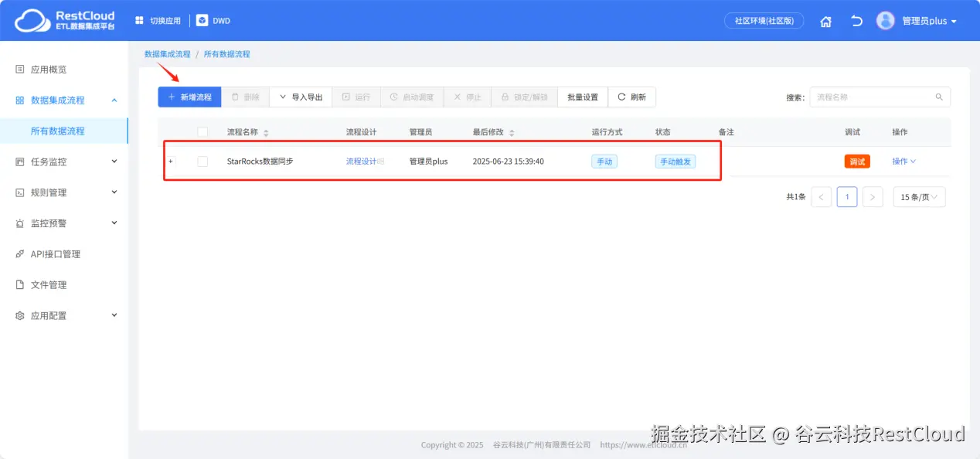This screenshot has width=980, height=459.
Task: Select all rows header checkbox
Action: click(202, 132)
